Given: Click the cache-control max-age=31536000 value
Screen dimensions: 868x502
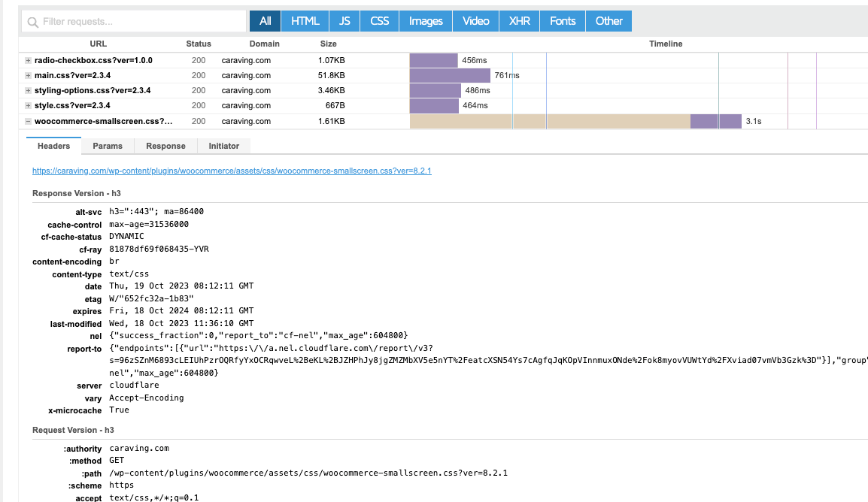Looking at the screenshot, I should point(149,224).
